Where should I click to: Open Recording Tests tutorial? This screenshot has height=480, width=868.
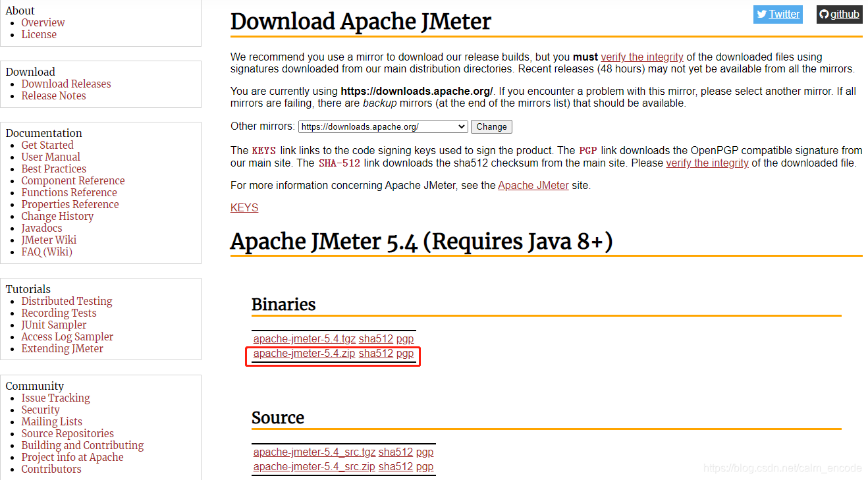click(59, 313)
